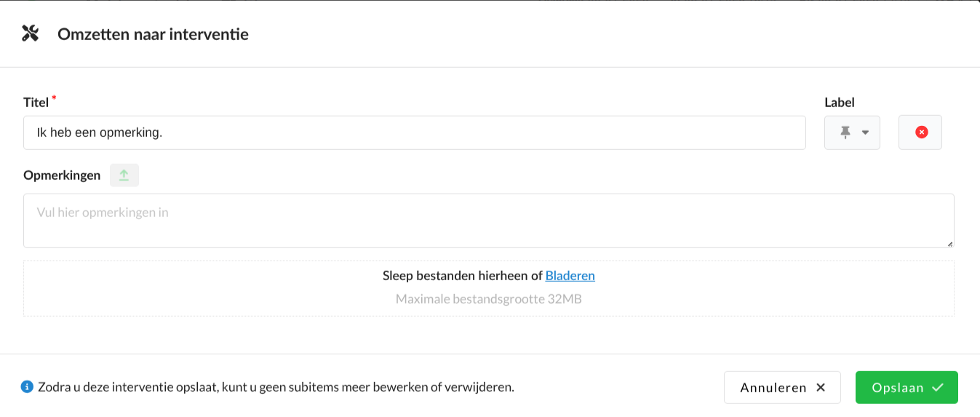This screenshot has height=417, width=980.
Task: Open file browser via Bladeren link
Action: [570, 276]
